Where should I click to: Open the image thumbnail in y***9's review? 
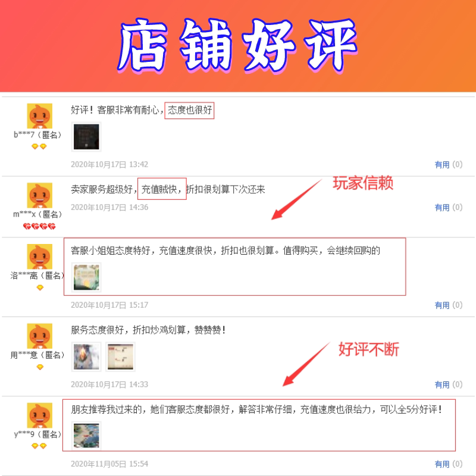(86, 436)
